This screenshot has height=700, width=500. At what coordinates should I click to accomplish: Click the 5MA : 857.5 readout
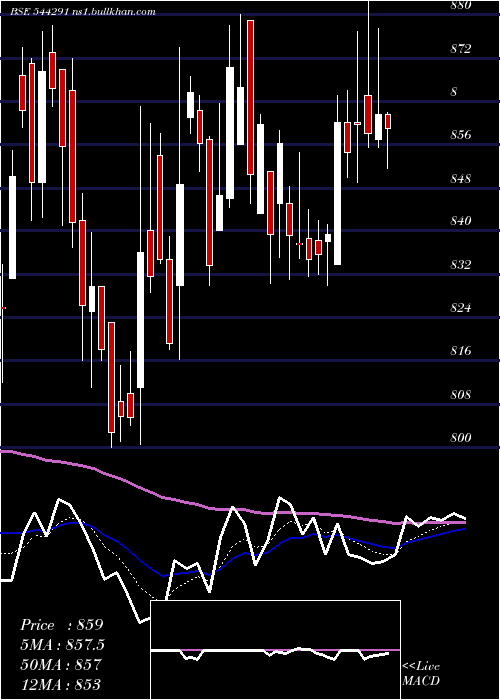tap(63, 645)
